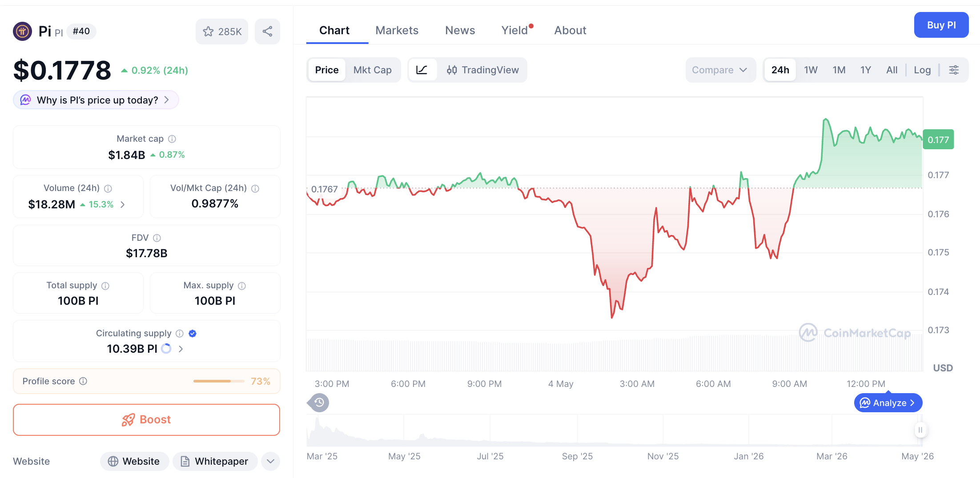
Task: Select the 1M time range
Action: click(839, 70)
